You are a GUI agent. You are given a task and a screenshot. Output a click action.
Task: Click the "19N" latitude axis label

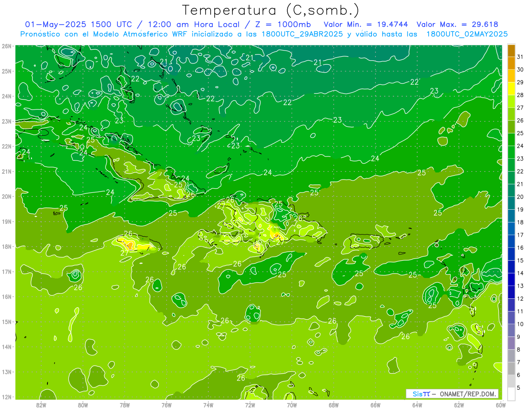[7, 222]
